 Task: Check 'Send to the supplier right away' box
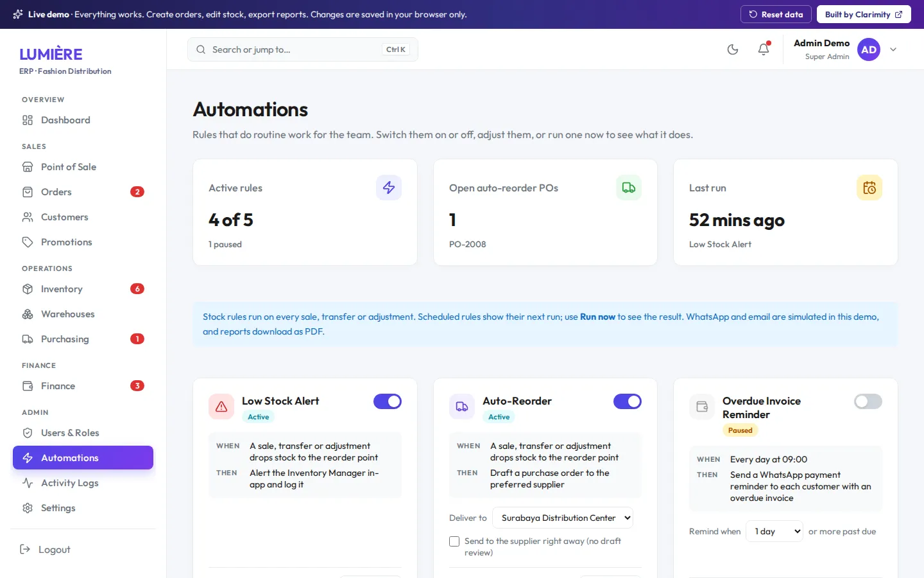pyautogui.click(x=454, y=541)
